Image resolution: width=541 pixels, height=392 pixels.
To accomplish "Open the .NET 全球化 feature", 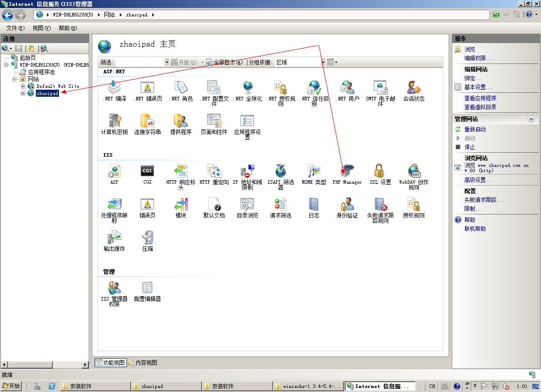I will coord(247,91).
